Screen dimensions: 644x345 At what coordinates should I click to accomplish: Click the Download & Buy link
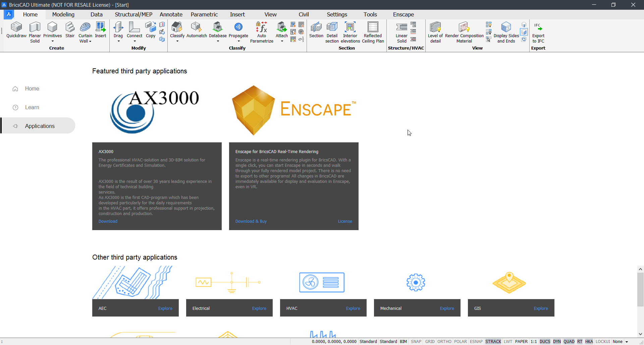(251, 221)
